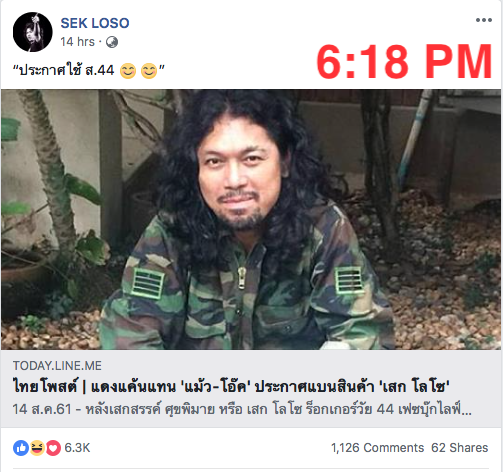Click the second smiling emoji in the caption
503x472 pixels.
149,71
